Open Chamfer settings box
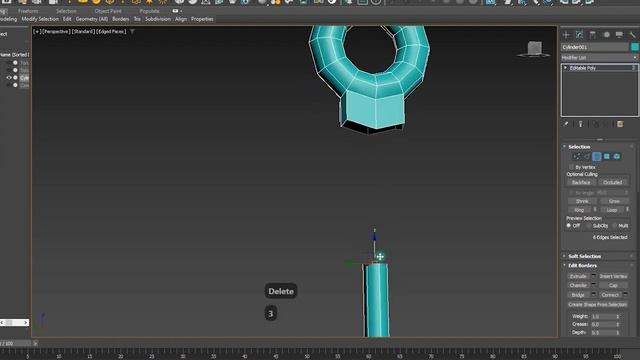Image resolution: width=640 pixels, height=360 pixels. [x=594, y=285]
